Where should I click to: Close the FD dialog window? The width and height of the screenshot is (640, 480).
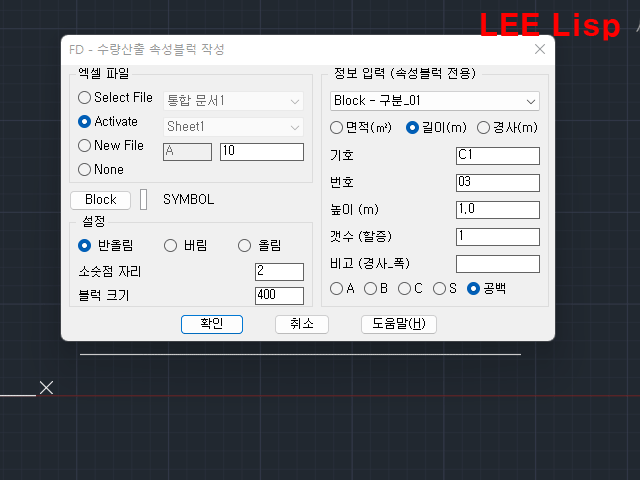coord(540,49)
